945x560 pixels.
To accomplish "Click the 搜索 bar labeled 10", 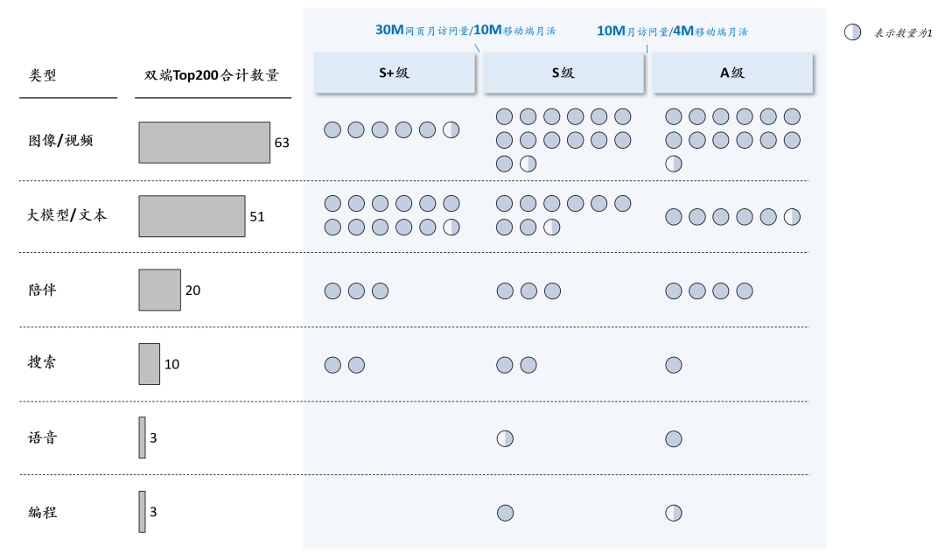I will click(150, 364).
